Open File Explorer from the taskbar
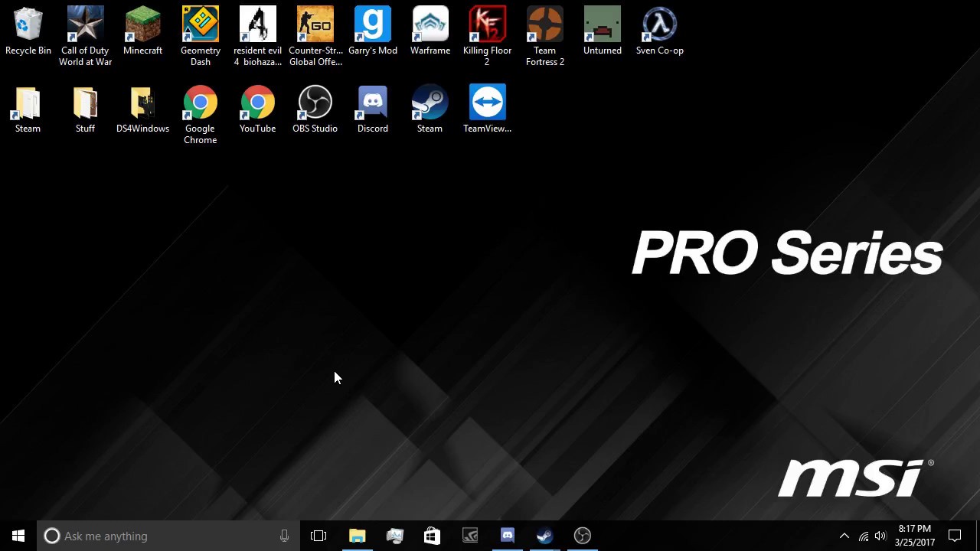 (x=358, y=536)
